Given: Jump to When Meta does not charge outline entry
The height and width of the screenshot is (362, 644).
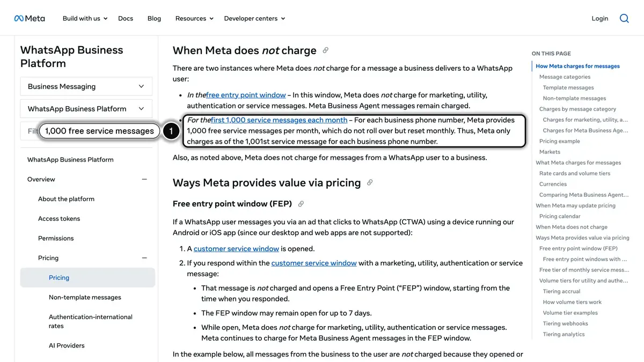Looking at the screenshot, I should click(x=572, y=227).
